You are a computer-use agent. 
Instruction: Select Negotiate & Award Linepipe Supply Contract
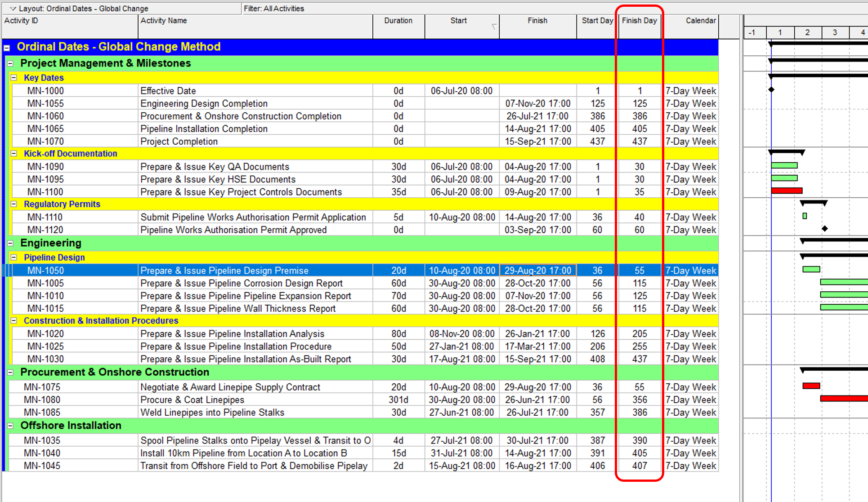tap(230, 387)
